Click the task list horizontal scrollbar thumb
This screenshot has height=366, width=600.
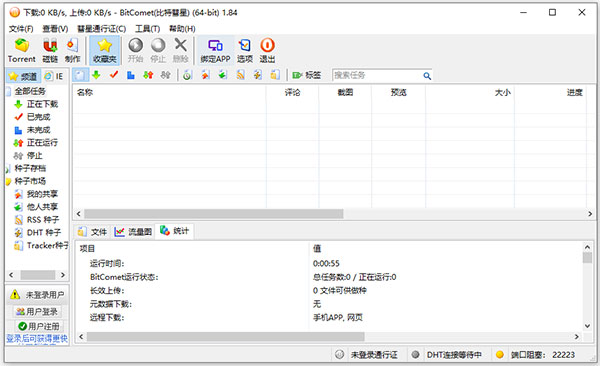[214, 214]
